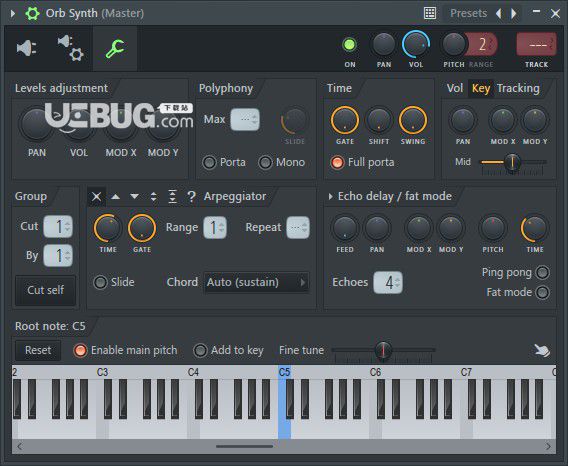Image resolution: width=568 pixels, height=466 pixels.
Task: Click the Echoes count box
Action: 388,282
